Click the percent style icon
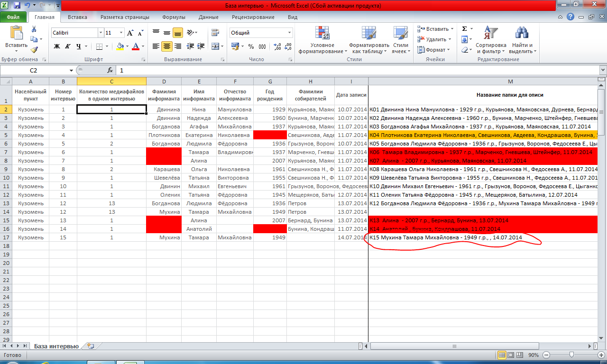The height and width of the screenshot is (364, 607). click(250, 46)
